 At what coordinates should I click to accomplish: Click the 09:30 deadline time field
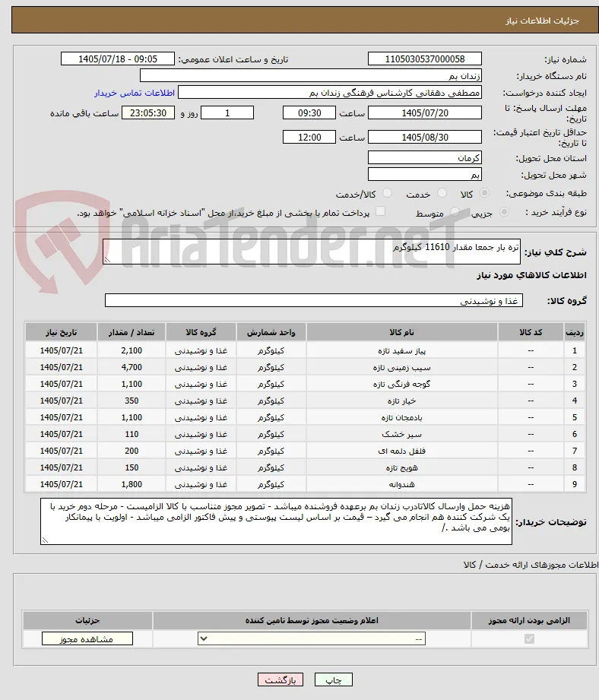coord(309,113)
